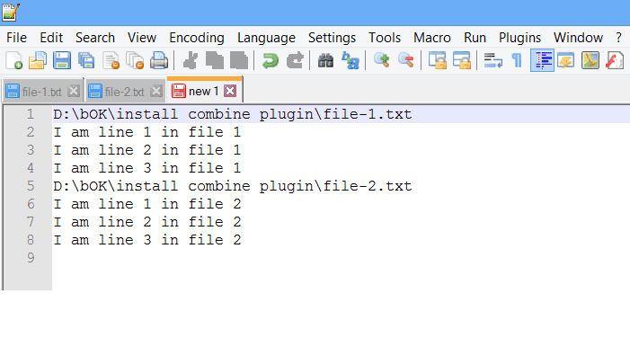Screen dimensions: 630x364
Task: Click the Notepad++ title bar icon
Action: click(x=11, y=12)
